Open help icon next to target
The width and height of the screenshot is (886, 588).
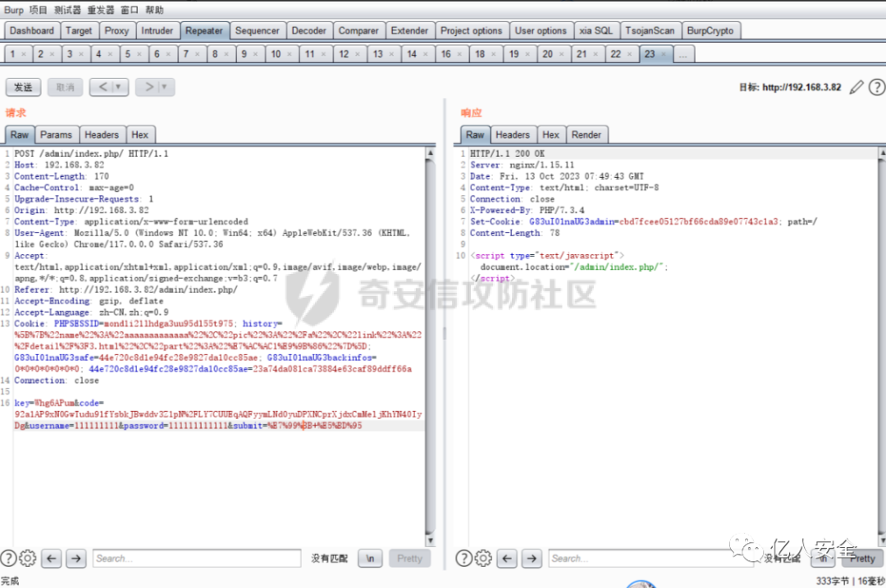pyautogui.click(x=877, y=87)
